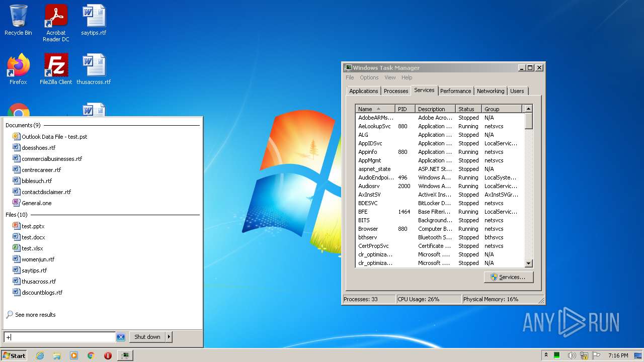The width and height of the screenshot is (644, 362).
Task: Open Chrome from the taskbar
Action: (91, 355)
